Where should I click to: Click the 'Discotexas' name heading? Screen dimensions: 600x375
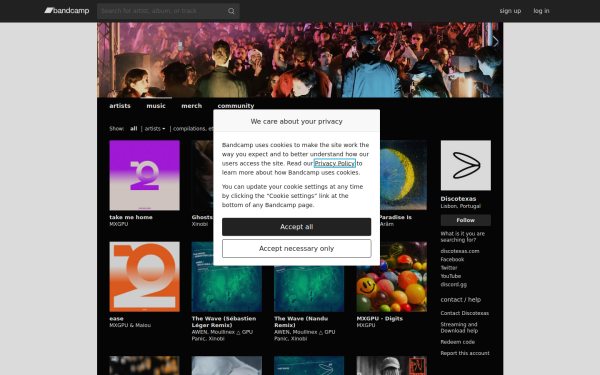tap(458, 199)
